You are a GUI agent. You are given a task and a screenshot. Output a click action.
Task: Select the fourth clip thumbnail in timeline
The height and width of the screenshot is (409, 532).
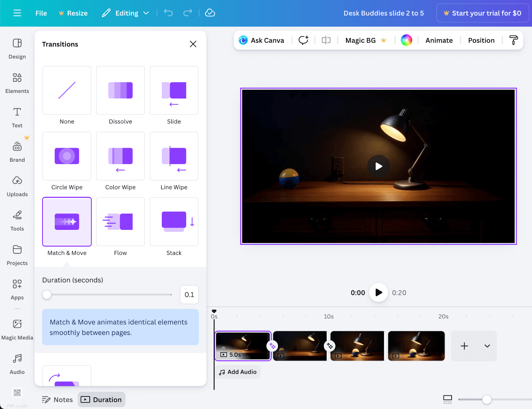tap(416, 346)
